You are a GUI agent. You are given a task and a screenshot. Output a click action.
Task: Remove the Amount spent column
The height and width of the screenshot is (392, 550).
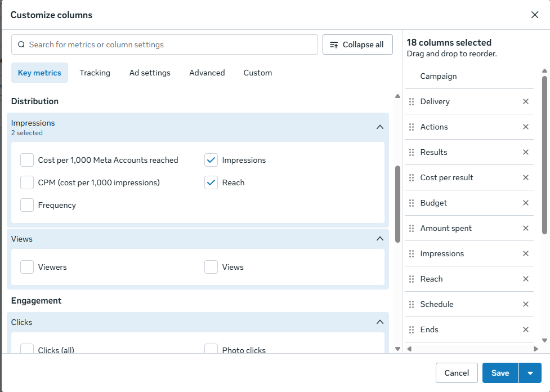click(525, 228)
